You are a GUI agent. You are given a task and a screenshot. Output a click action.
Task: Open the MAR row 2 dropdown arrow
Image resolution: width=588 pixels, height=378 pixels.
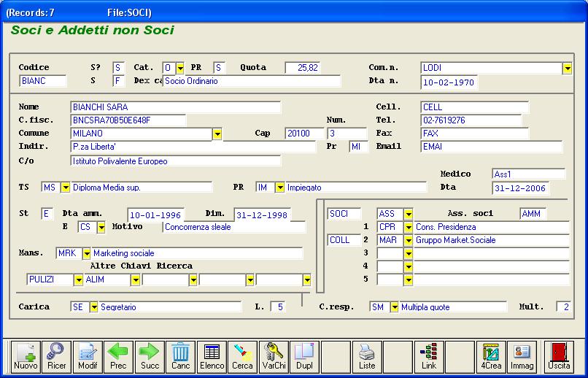[409, 240]
